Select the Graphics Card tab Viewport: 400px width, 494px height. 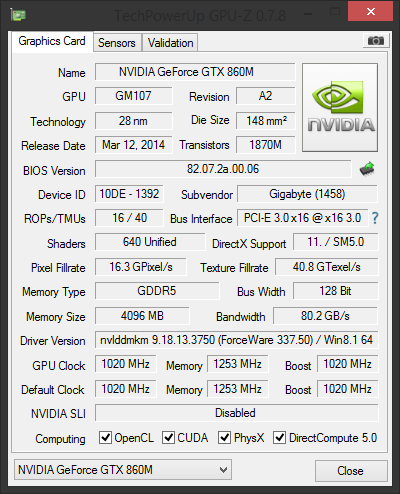pyautogui.click(x=52, y=41)
